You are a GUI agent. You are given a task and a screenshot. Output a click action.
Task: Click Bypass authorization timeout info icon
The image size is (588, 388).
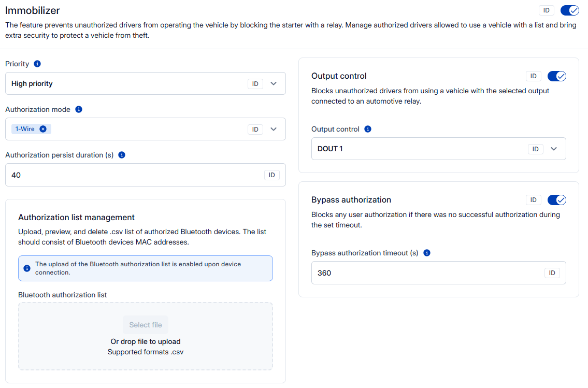[427, 253]
